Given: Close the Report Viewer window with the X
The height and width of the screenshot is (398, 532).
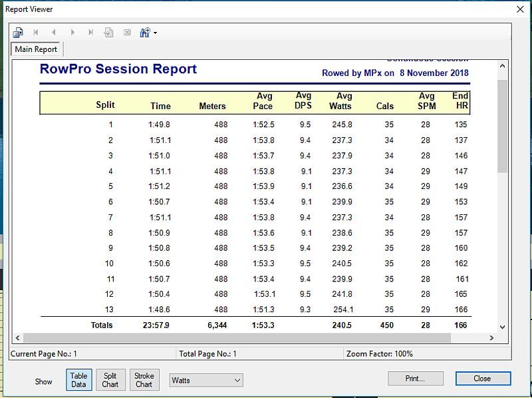Looking at the screenshot, I should [520, 9].
